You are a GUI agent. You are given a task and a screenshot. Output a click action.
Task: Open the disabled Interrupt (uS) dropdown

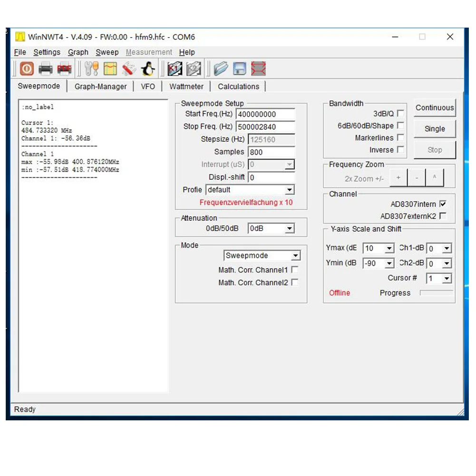(x=272, y=165)
